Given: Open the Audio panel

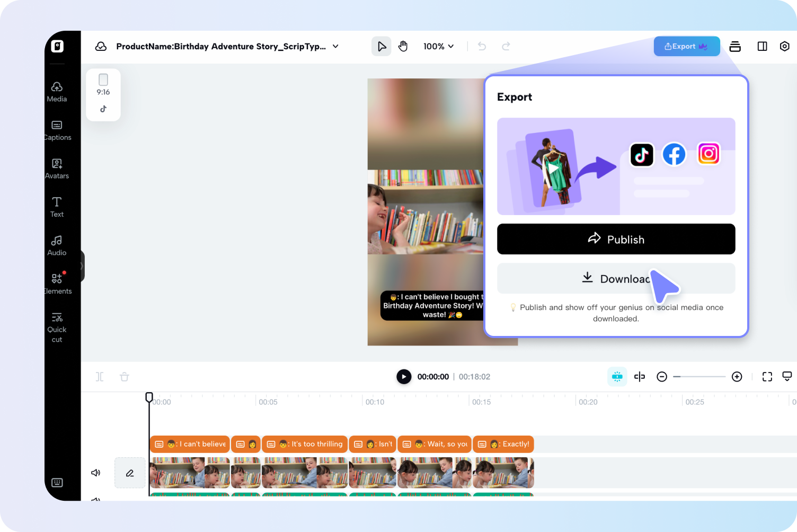Looking at the screenshot, I should tap(57, 245).
